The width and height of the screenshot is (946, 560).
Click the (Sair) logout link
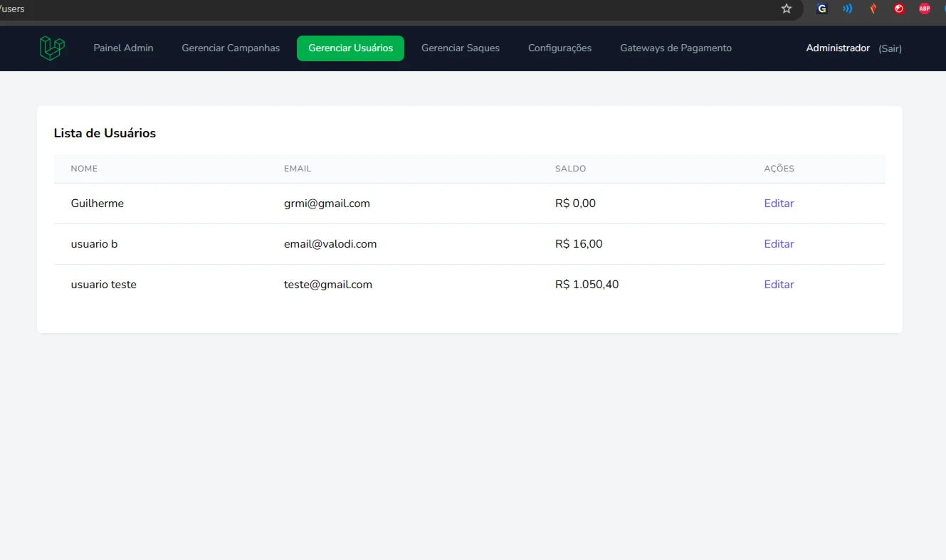tap(890, 49)
